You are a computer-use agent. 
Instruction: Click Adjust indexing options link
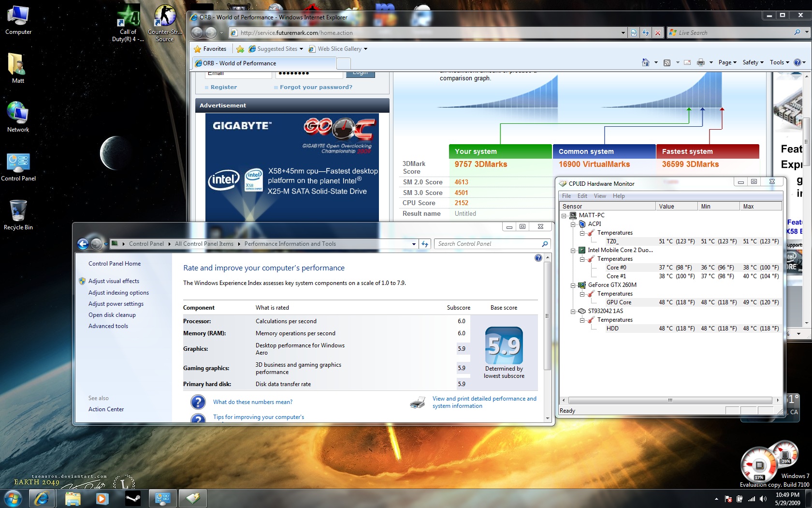(x=118, y=293)
